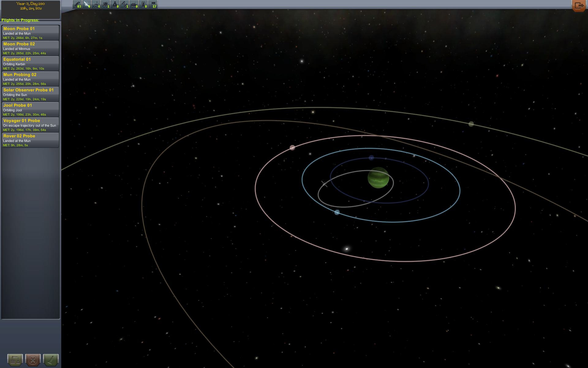Select the Voyager 01 Probe flight
Screen dimensions: 588x368
click(x=30, y=125)
